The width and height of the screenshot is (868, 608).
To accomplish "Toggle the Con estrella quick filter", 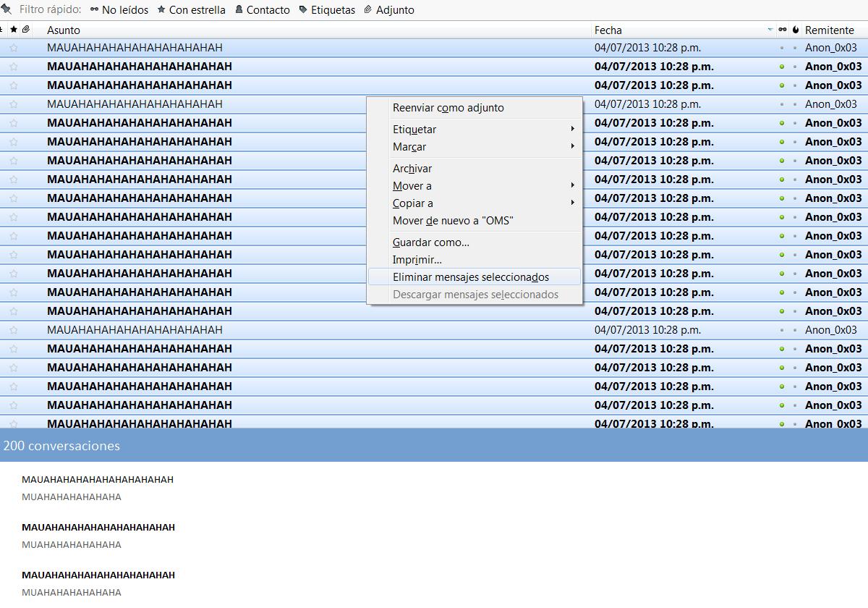I will point(191,10).
